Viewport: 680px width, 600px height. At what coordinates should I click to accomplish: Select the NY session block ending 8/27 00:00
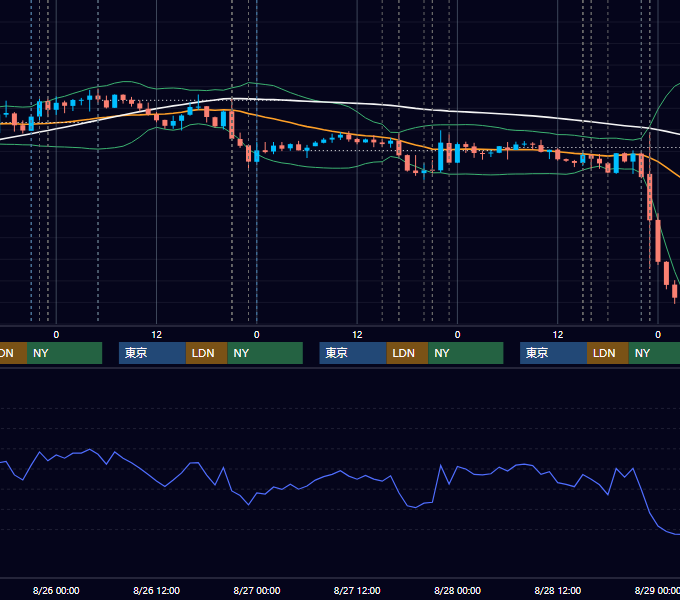pyautogui.click(x=265, y=353)
